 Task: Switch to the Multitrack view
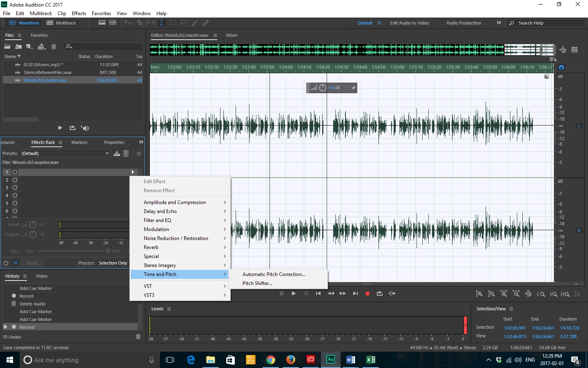click(x=61, y=23)
